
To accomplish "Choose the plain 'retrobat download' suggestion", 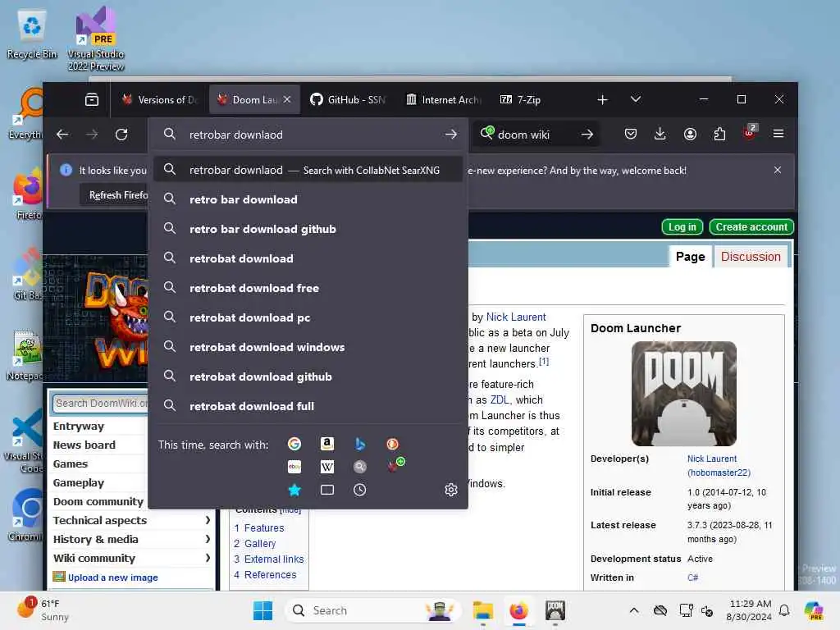I will pos(308,258).
